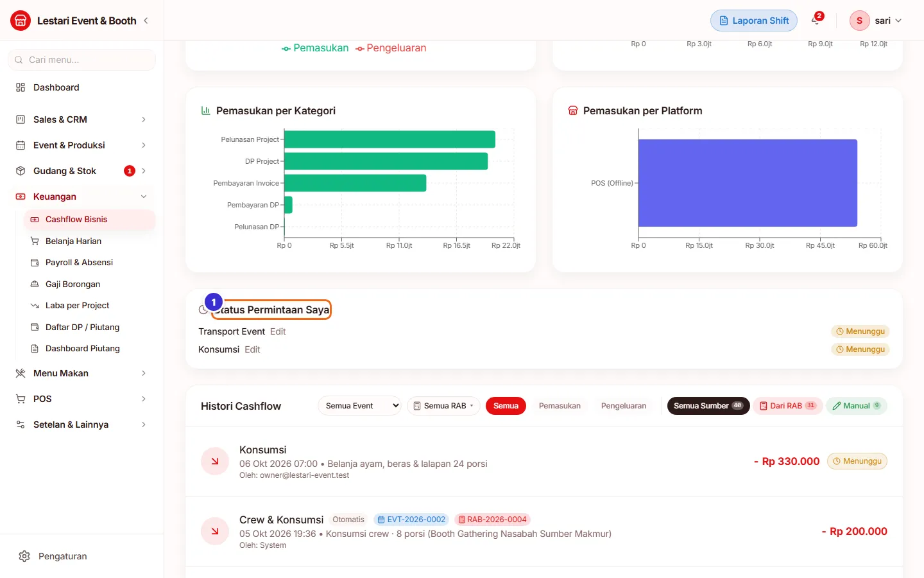This screenshot has height=578, width=924.
Task: Click the Dashboard grid icon
Action: (x=21, y=87)
